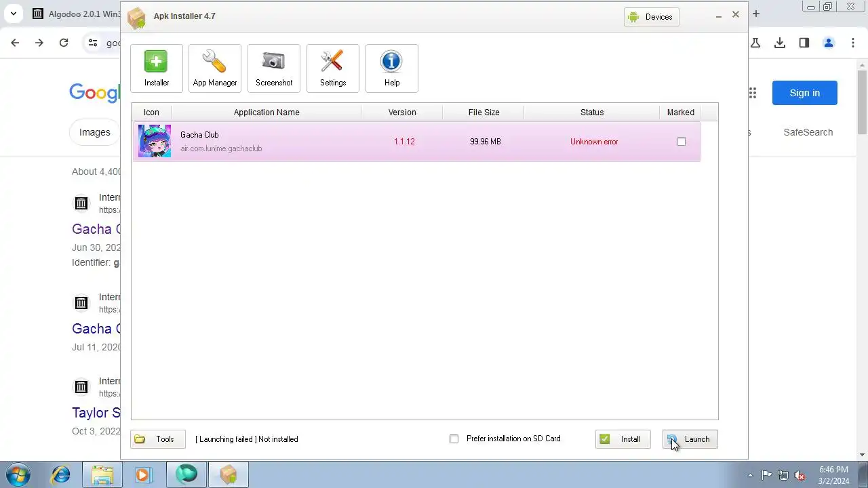Click the Tools button
The image size is (868, 488).
(x=158, y=439)
